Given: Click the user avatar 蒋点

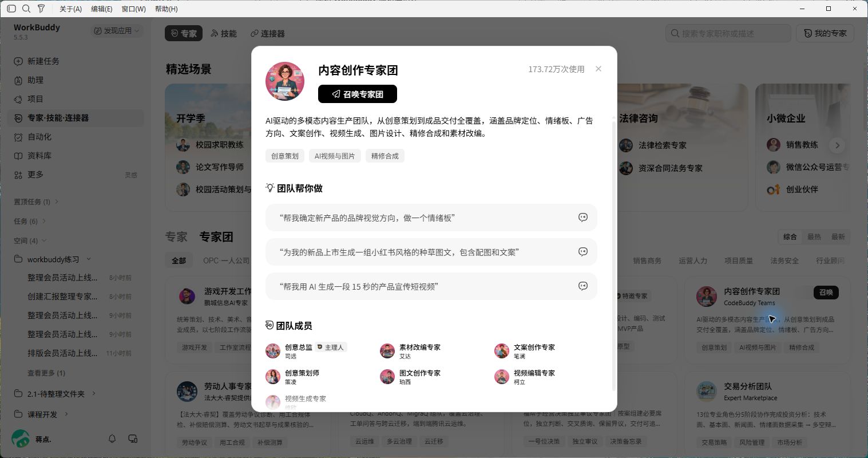Looking at the screenshot, I should click(21, 439).
